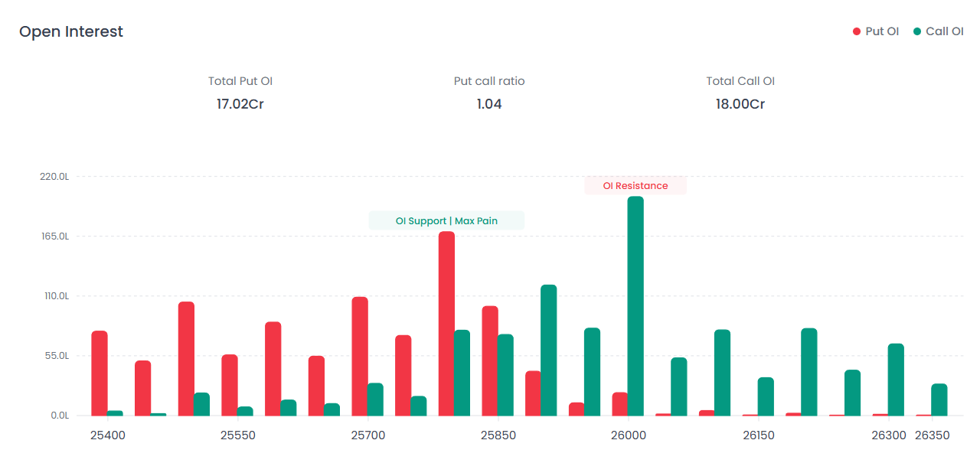Click the Put OI bar at strike 25700
980x463 pixels.
360,356
